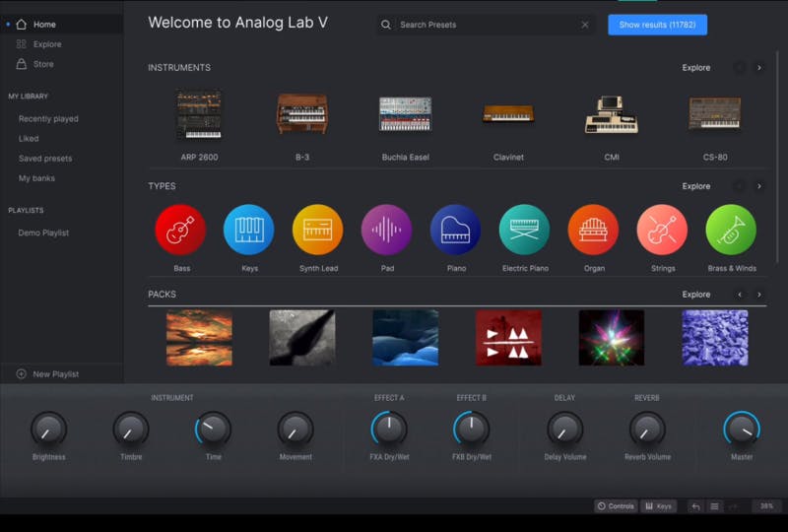Select the Buchla Easel instrument
Image resolution: width=788 pixels, height=532 pixels.
point(405,114)
